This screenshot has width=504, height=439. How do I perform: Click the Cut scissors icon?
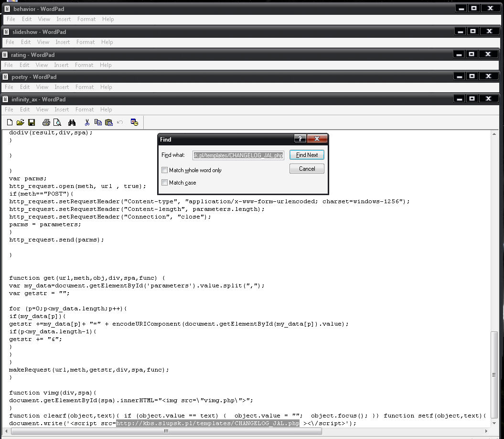tap(87, 122)
